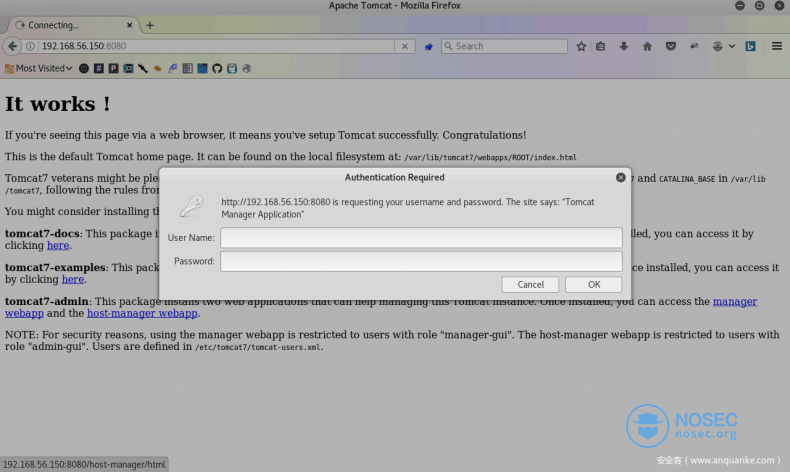Go to the Home page icon
Viewport: 790px width, 472px height.
point(647,46)
